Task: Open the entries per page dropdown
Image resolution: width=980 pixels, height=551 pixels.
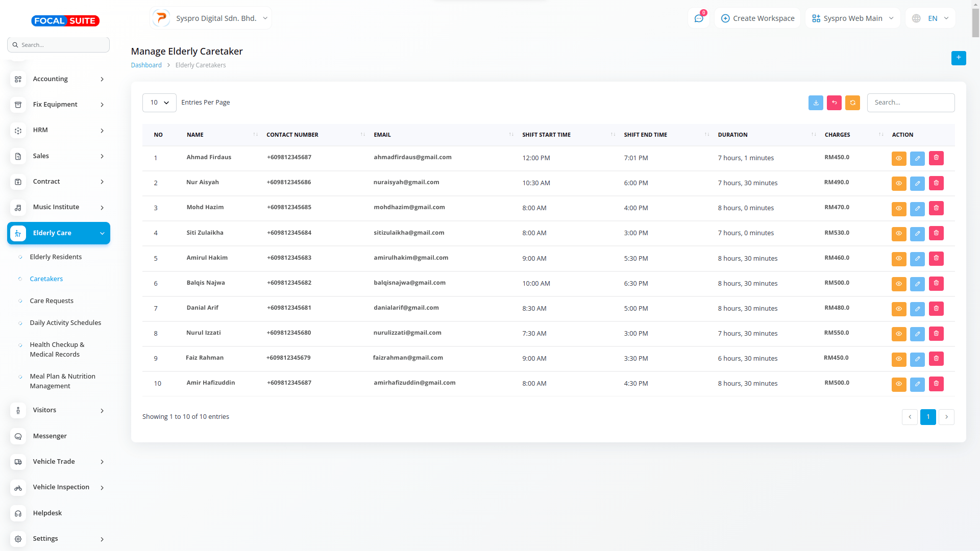Action: (159, 103)
